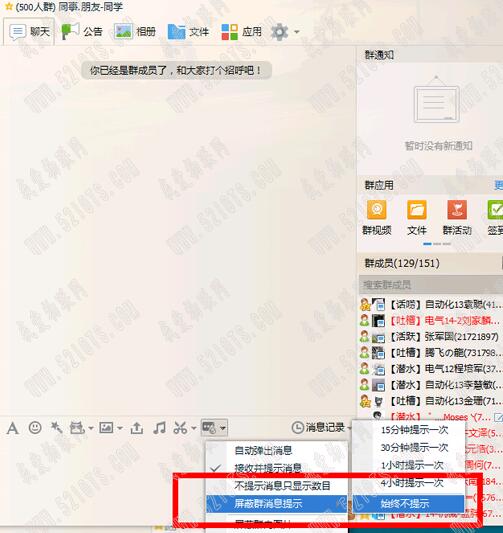Expand the send picture dropdown arrow
The image size is (503, 533).
(120, 428)
